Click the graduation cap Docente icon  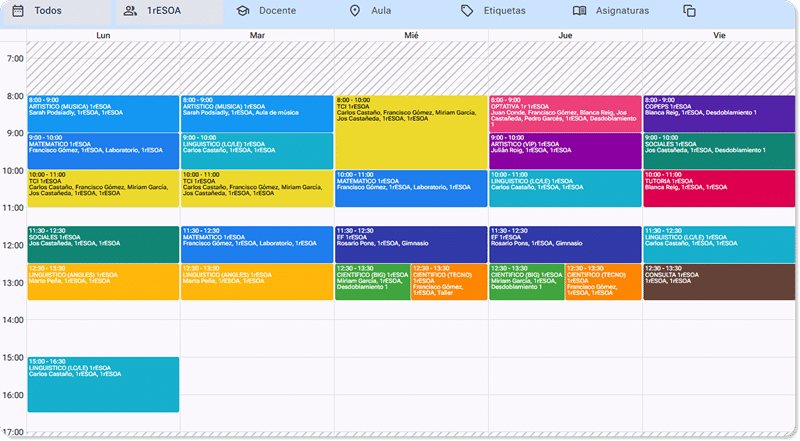[243, 11]
